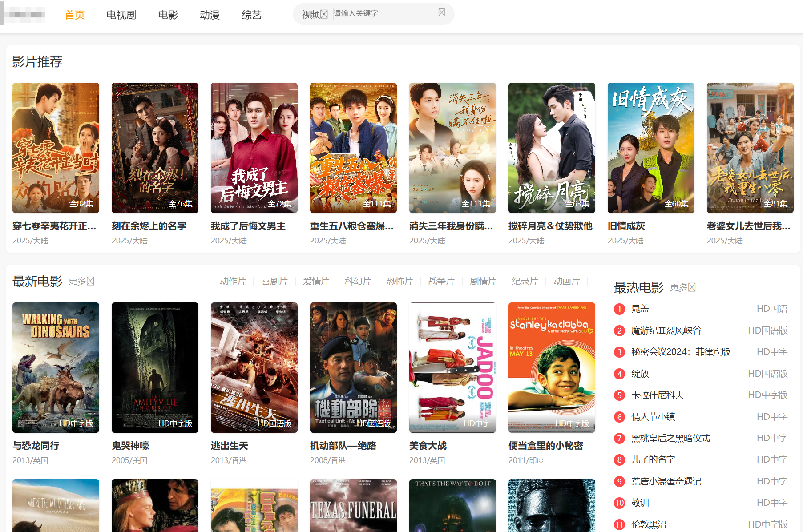Viewport: 803px width, 532px height.
Task: Click title link 机动部队—绝路
Action: (343, 446)
